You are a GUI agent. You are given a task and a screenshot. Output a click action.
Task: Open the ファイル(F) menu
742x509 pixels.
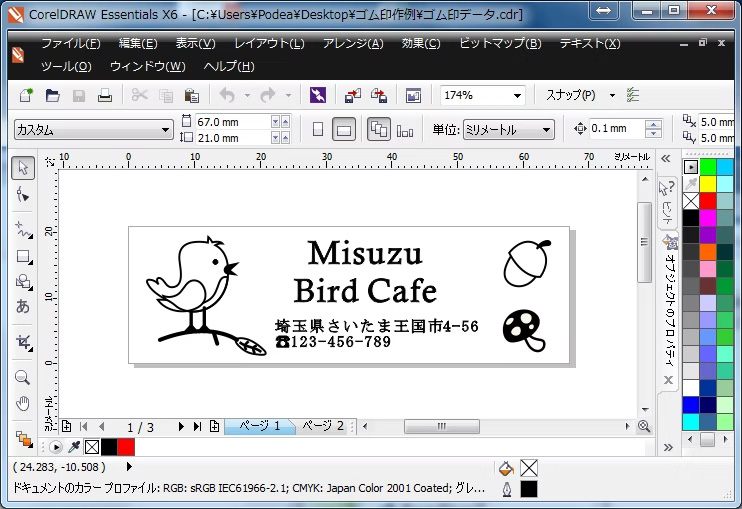pyautogui.click(x=71, y=44)
